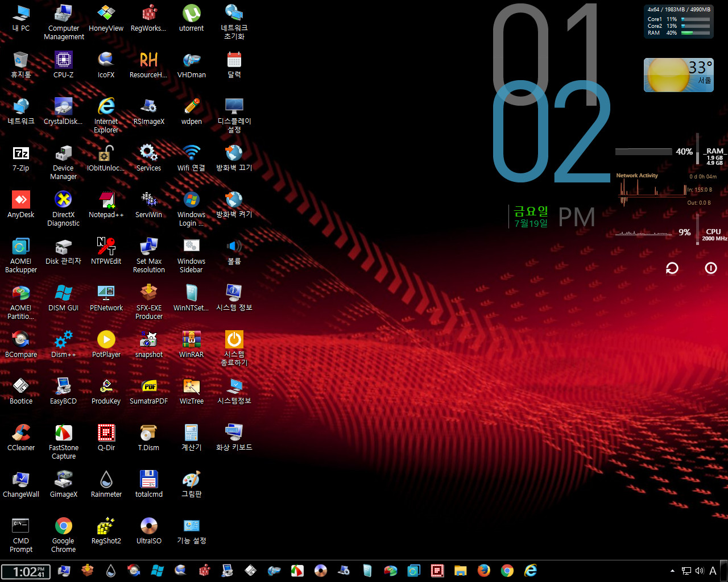Select the Dism++ shortcut
This screenshot has height=582, width=728.
[x=63, y=344]
